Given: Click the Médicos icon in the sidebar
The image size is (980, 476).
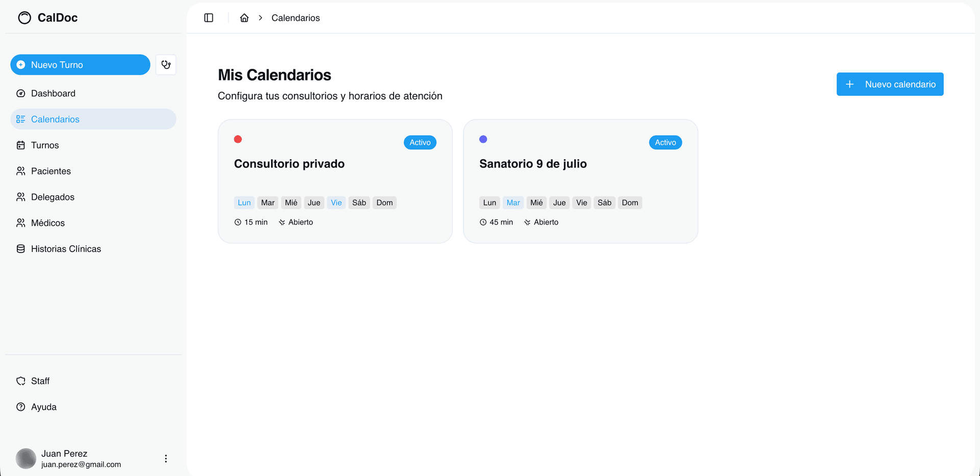Looking at the screenshot, I should click(20, 223).
